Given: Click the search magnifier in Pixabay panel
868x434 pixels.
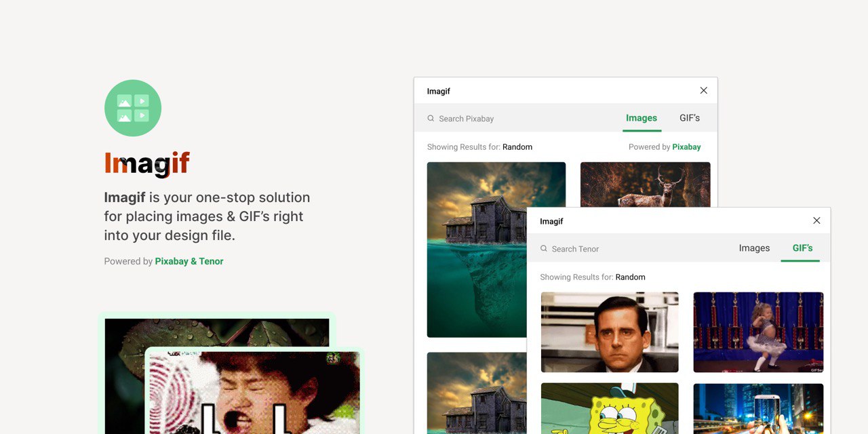Looking at the screenshot, I should pos(431,119).
